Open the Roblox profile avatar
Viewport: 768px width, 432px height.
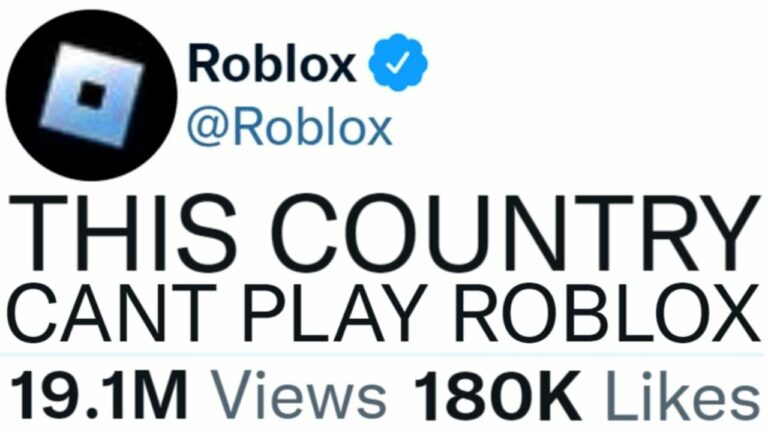[x=92, y=95]
